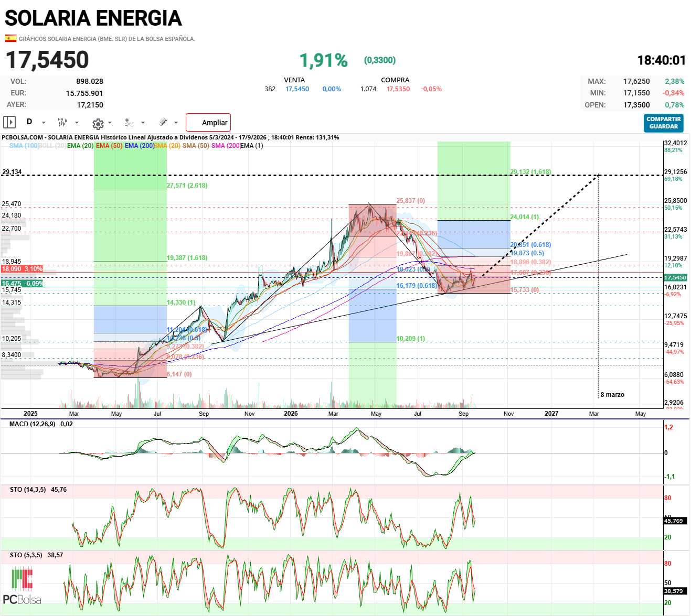Click the Gráficos Solaria Energia subtitle text

point(107,39)
